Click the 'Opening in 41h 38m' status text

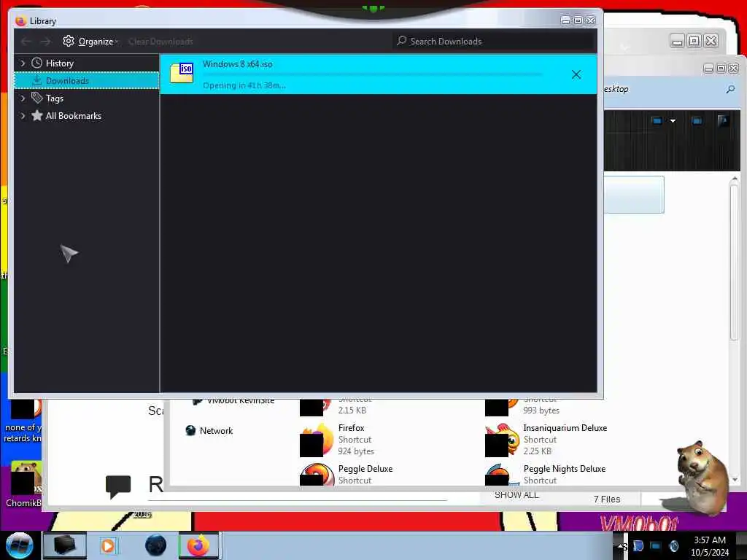click(x=244, y=85)
